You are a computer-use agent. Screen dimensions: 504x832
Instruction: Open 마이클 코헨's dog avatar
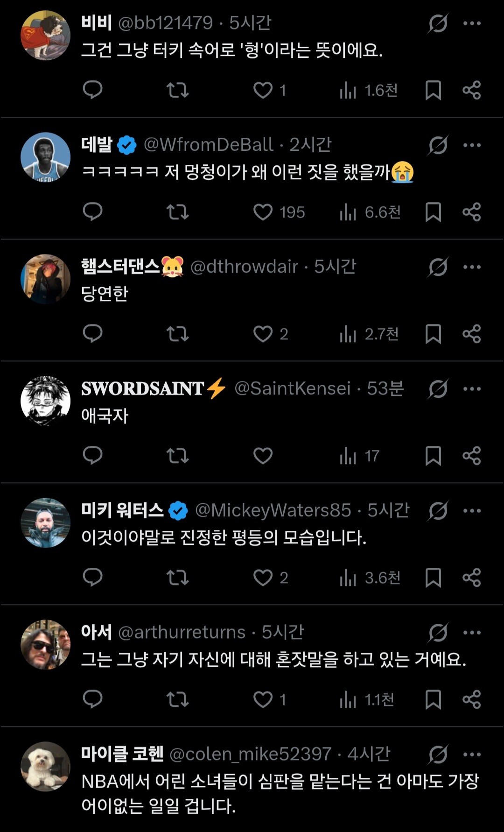pyautogui.click(x=45, y=766)
